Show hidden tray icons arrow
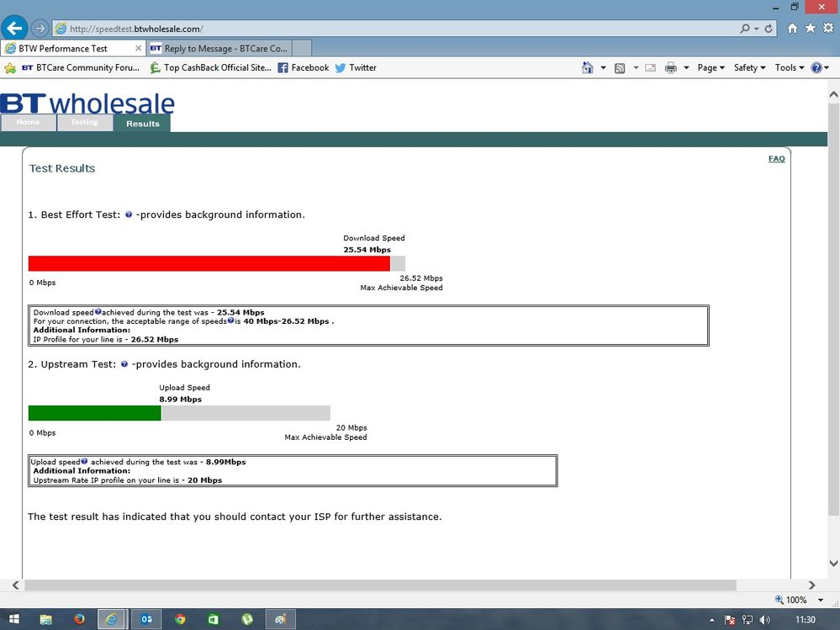 click(x=712, y=620)
